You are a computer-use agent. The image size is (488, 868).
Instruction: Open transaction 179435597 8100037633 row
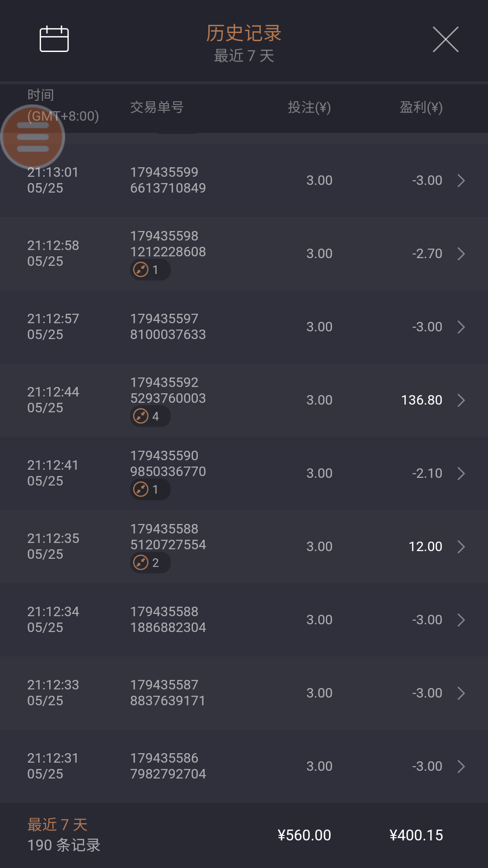(168, 326)
